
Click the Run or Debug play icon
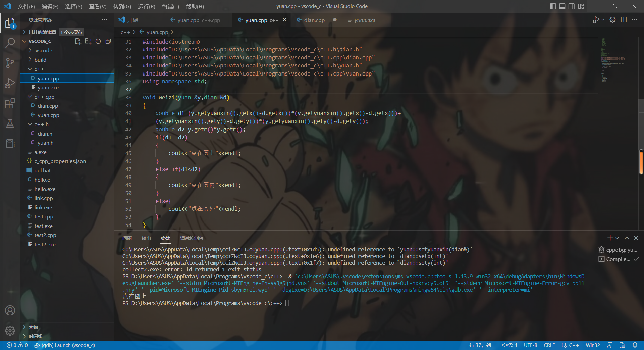click(x=596, y=20)
